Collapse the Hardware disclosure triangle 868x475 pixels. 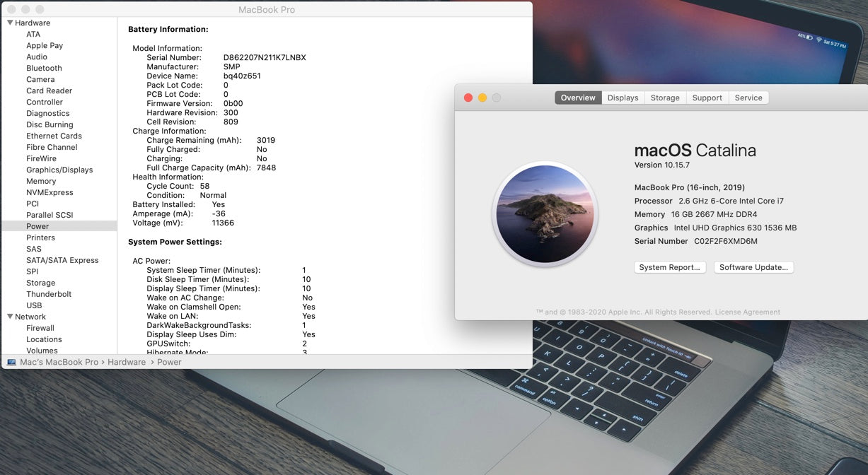[x=10, y=23]
